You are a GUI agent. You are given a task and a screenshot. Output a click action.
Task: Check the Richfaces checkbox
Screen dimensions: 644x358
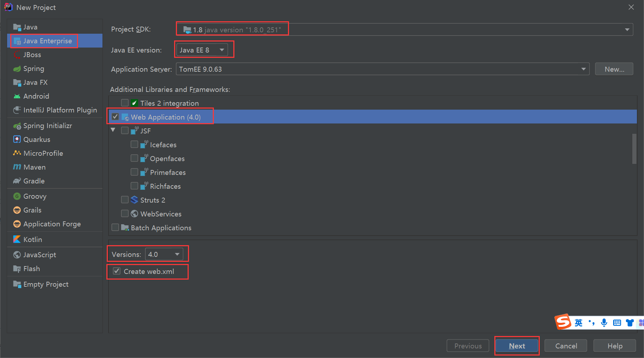(x=134, y=186)
